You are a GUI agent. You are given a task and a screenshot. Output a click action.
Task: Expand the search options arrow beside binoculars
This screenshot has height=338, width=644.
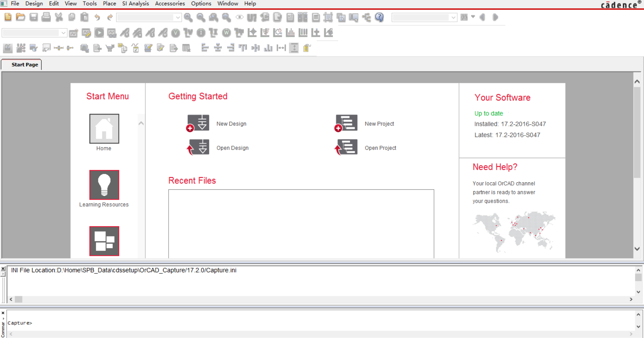[473, 17]
